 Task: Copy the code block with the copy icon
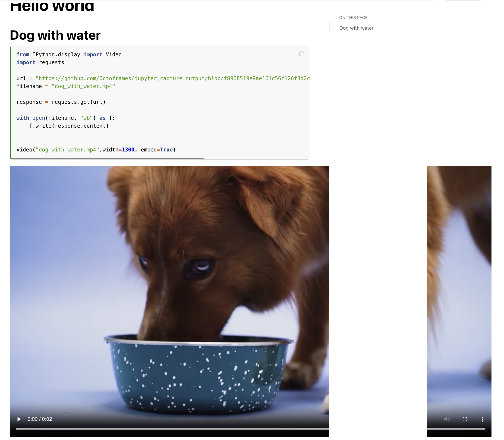click(x=302, y=54)
